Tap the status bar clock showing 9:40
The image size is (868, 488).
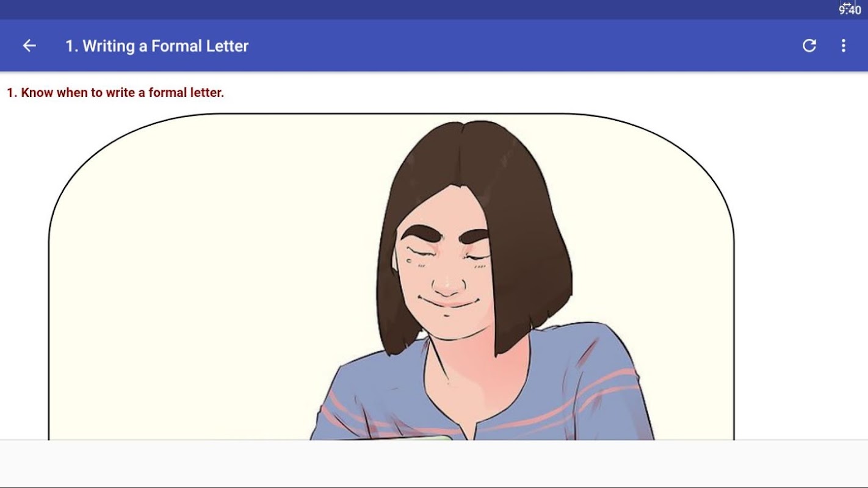click(850, 10)
